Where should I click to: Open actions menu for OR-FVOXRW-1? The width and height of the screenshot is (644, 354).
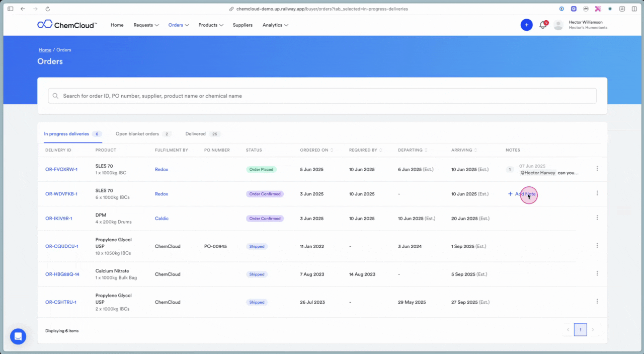[597, 169]
